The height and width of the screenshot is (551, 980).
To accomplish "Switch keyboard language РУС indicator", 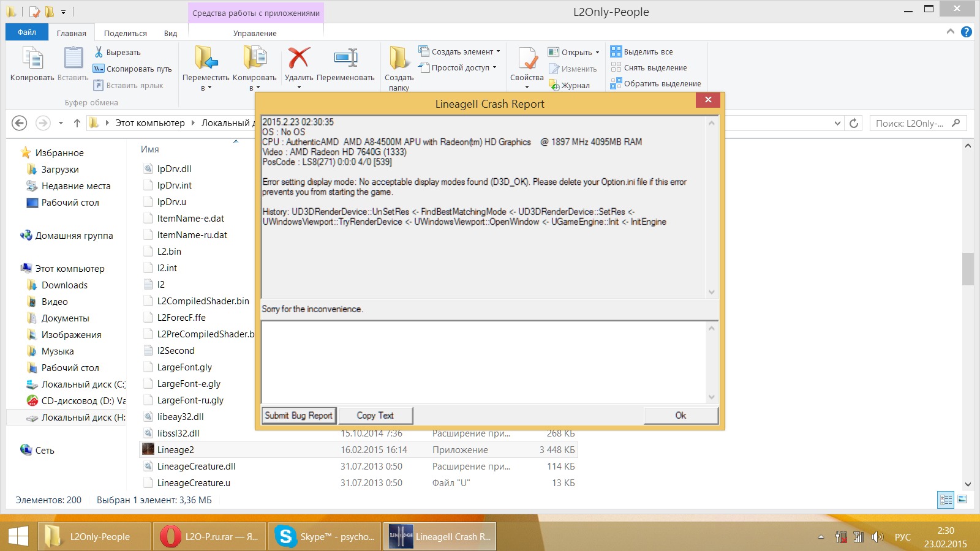I will click(x=903, y=537).
